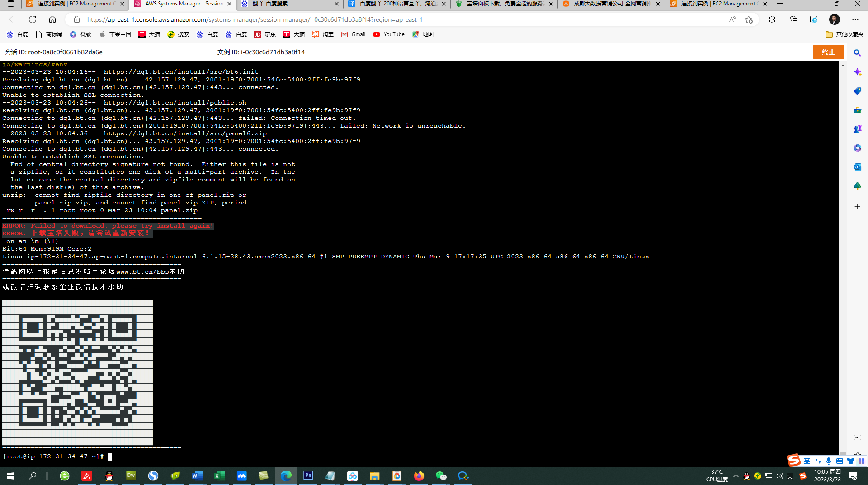The height and width of the screenshot is (485, 868).
Task: Hide the Edge sidebar
Action: 857,437
